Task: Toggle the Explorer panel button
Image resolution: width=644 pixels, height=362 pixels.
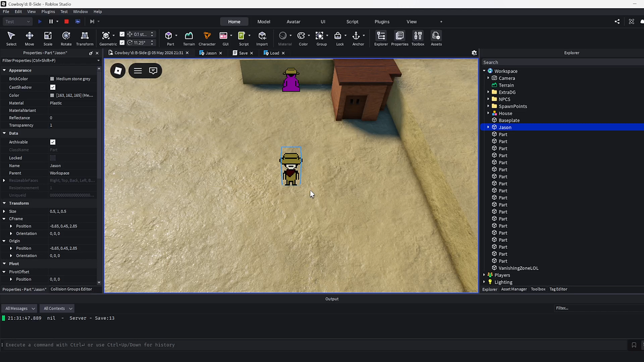Action: [380, 38]
